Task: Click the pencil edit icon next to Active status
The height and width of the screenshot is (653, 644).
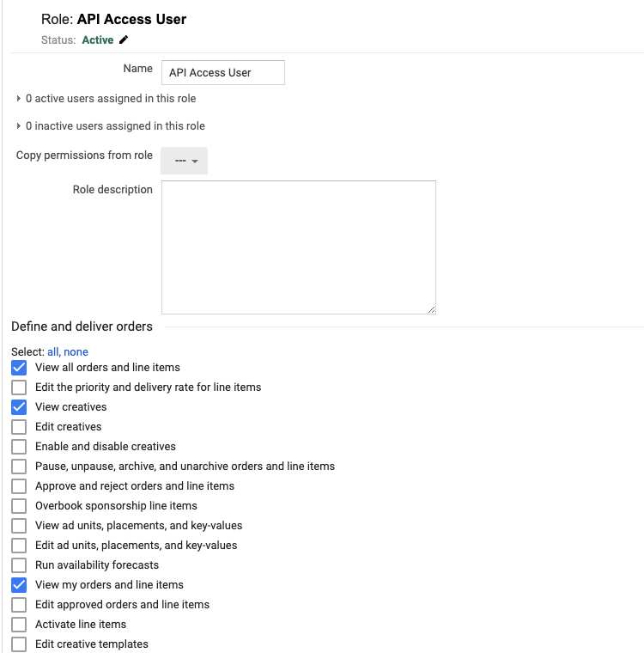Action: point(124,40)
